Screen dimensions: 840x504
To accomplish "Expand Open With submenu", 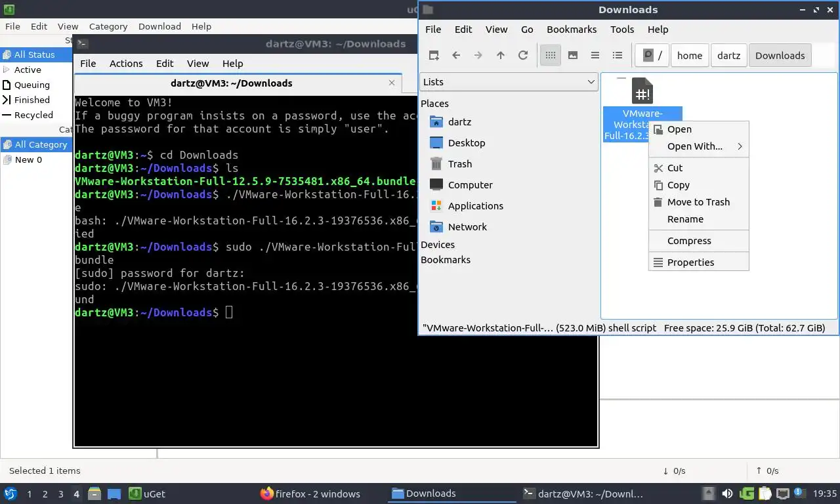I will click(x=698, y=146).
